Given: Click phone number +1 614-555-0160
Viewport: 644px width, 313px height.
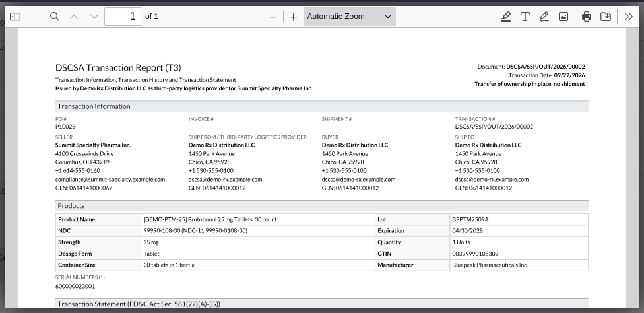Looking at the screenshot, I should 78,171.
